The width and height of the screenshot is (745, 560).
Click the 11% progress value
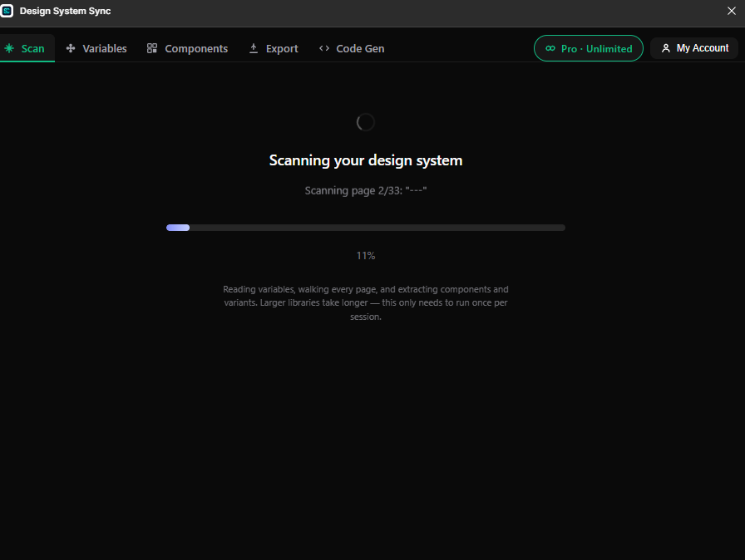pos(366,256)
